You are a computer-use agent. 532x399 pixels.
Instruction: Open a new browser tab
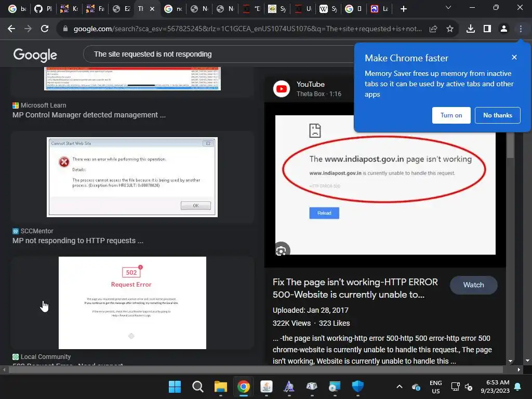click(x=403, y=9)
